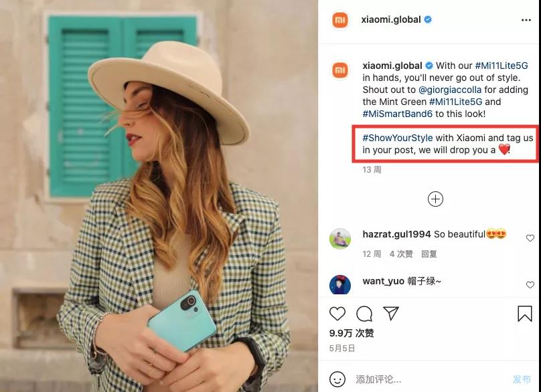The height and width of the screenshot is (392, 541).
Task: Open the three-dot more options menu
Action: click(x=526, y=20)
